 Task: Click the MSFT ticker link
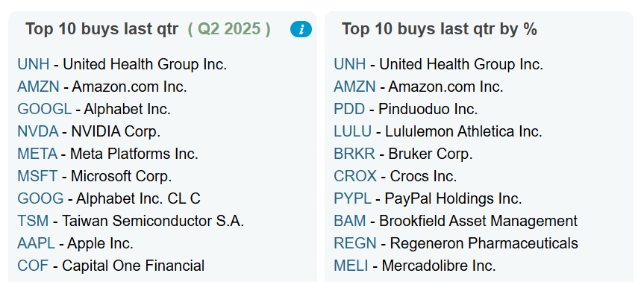click(37, 176)
